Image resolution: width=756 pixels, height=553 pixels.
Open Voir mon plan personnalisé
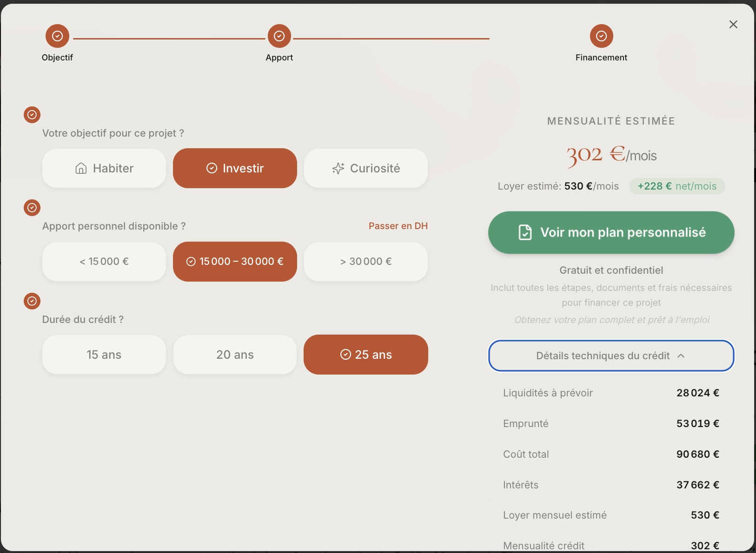click(x=611, y=232)
